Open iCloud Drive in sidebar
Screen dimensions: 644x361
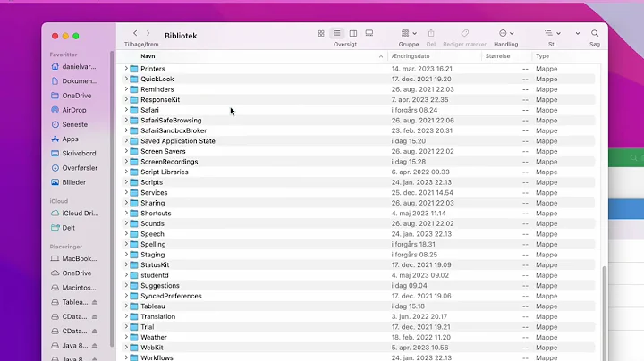click(74, 214)
